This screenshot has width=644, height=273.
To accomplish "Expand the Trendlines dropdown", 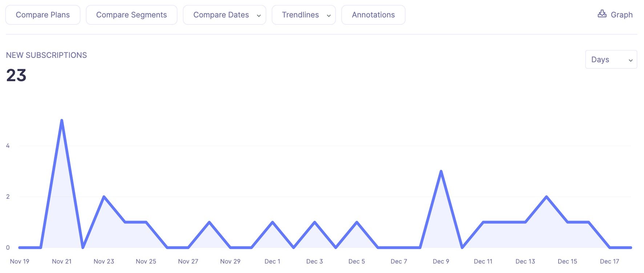I will [x=303, y=15].
